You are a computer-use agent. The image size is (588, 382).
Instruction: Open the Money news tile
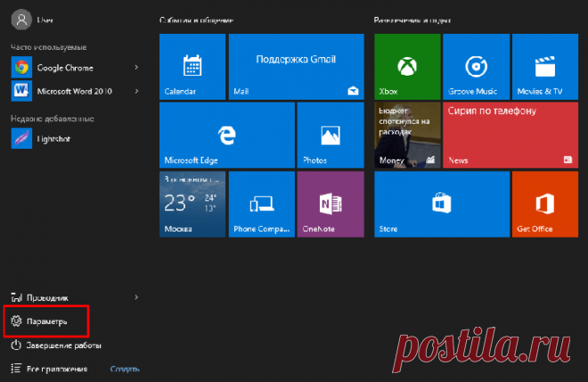coord(407,135)
